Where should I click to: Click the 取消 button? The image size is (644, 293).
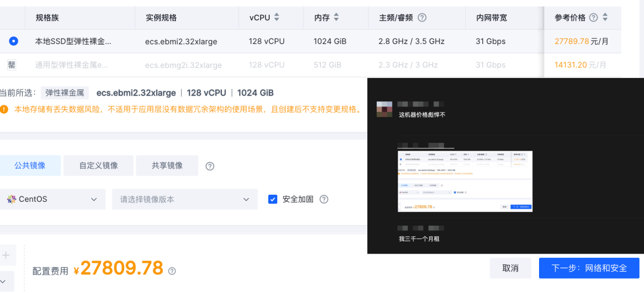pos(510,268)
